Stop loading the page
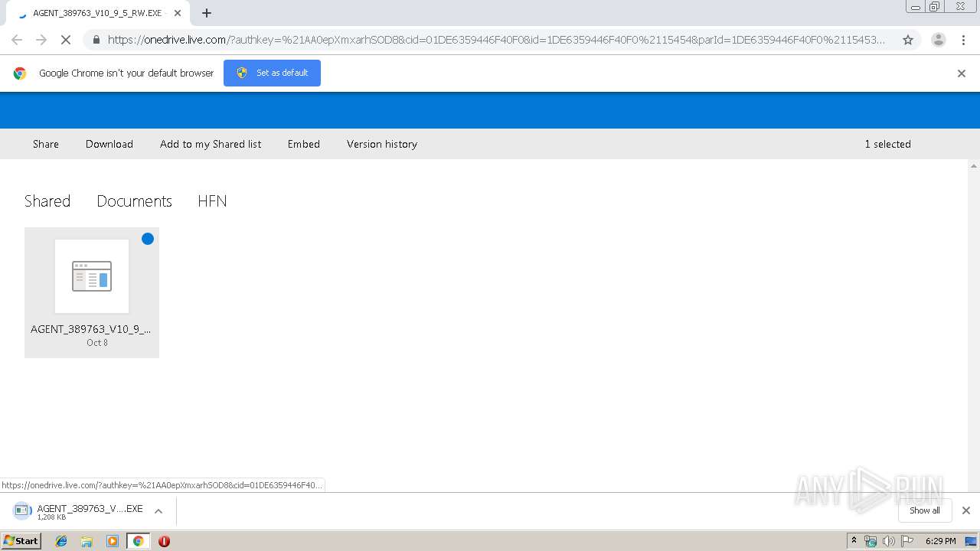 tap(65, 40)
